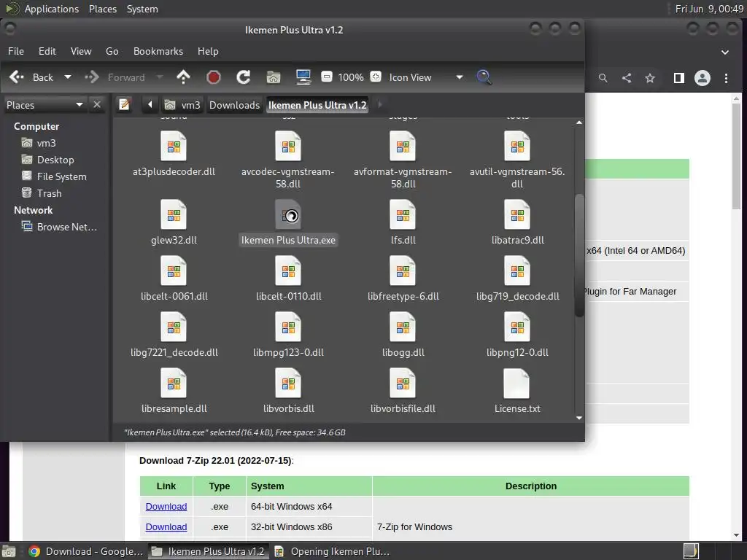
Task: Select the lfs.dll file icon
Action: (403, 215)
